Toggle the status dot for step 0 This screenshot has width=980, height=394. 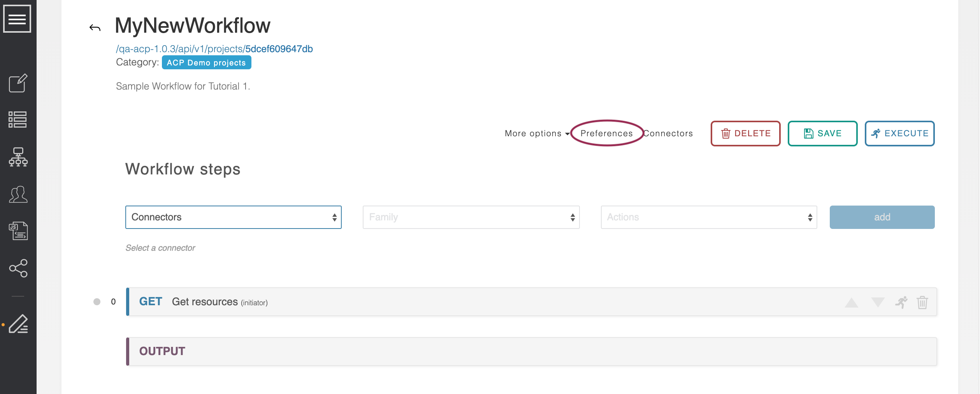pos(97,302)
